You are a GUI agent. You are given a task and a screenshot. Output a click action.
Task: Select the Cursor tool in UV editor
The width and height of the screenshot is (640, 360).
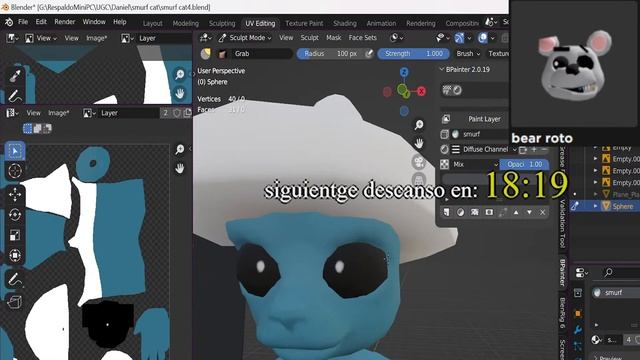click(x=15, y=171)
